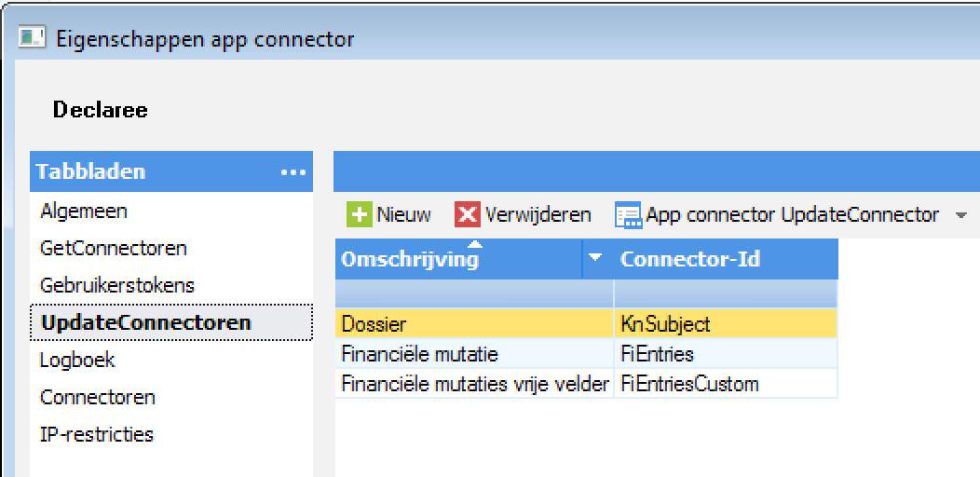
Task: Show the IP-restricties tab
Action: point(97,435)
